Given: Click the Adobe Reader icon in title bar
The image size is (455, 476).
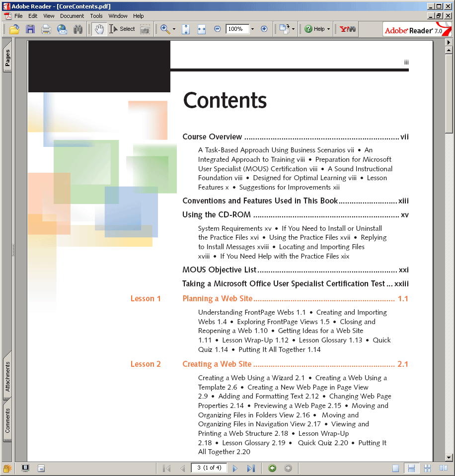Looking at the screenshot, I should 6,6.
